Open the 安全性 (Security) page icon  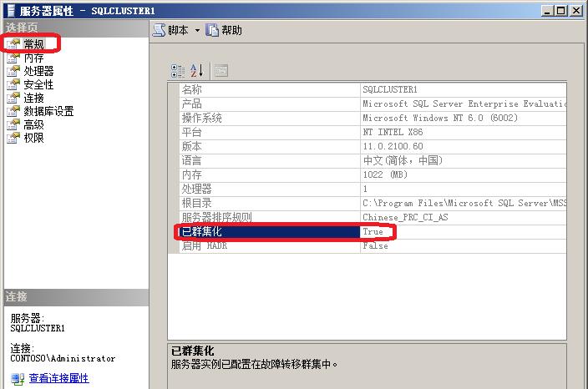[13, 85]
